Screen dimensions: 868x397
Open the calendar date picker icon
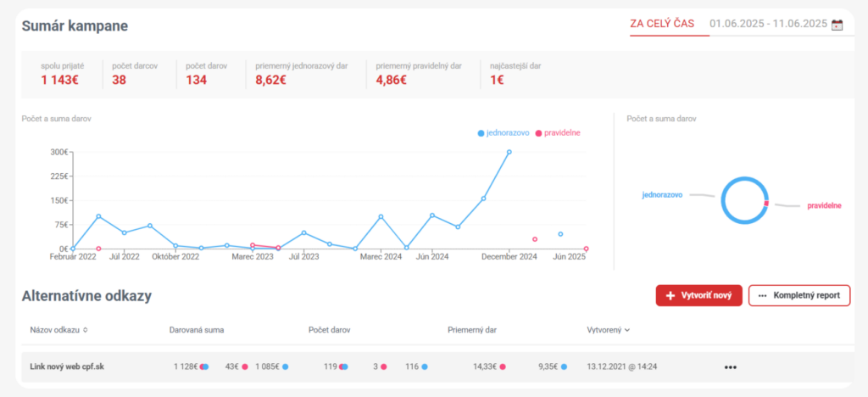pos(837,25)
